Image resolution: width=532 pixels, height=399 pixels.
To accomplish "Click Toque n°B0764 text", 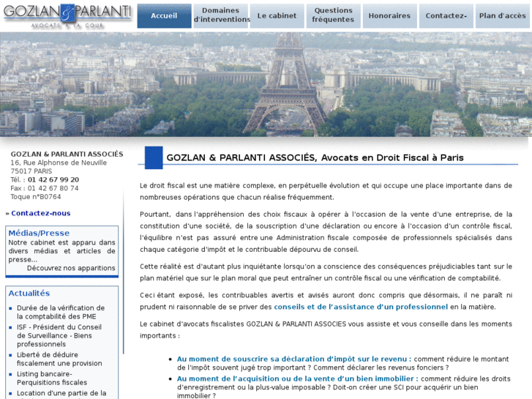I will (x=36, y=197).
